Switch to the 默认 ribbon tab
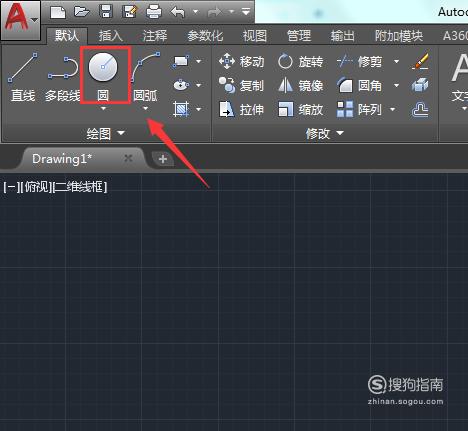 [67, 35]
